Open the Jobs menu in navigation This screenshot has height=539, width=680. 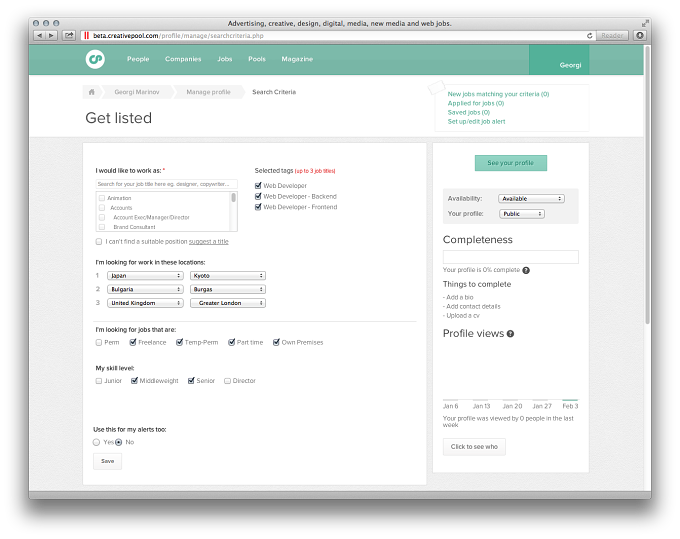pyautogui.click(x=225, y=59)
